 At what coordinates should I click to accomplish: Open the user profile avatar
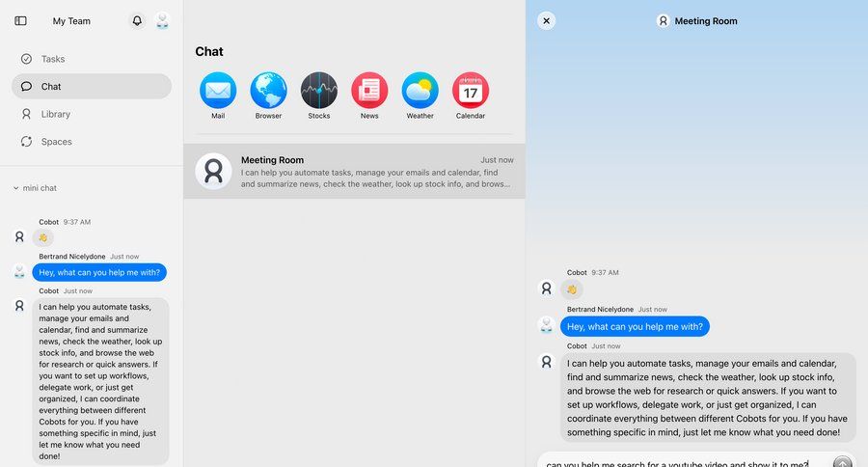point(162,21)
